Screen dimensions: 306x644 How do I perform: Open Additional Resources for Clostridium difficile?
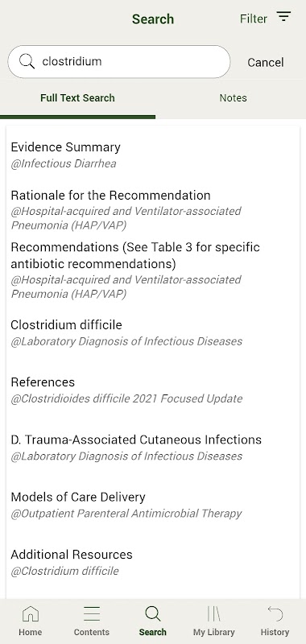(153, 563)
